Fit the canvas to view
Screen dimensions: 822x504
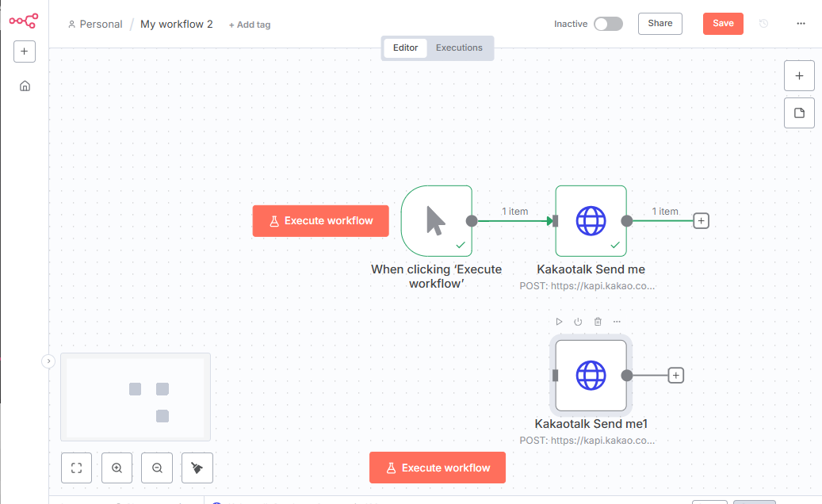tap(77, 468)
